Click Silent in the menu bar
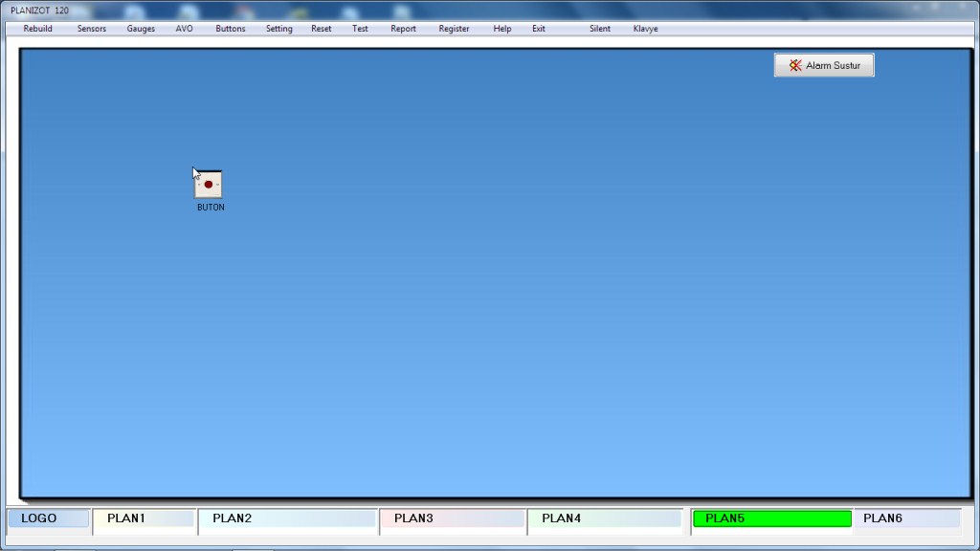This screenshot has width=980, height=551. pos(600,29)
